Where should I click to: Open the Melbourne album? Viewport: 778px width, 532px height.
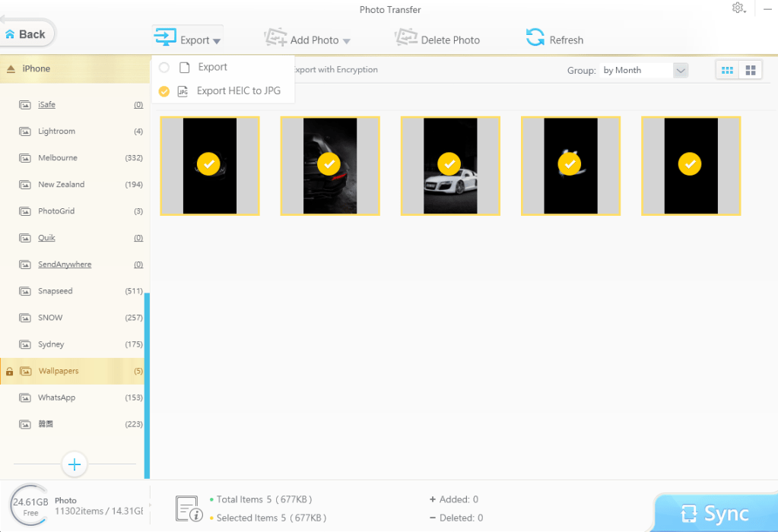point(58,158)
